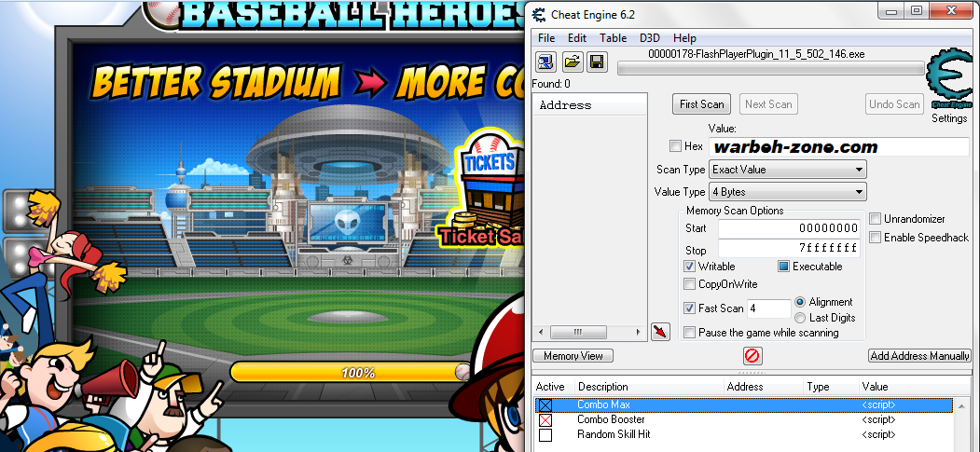
Task: Click the Fast Scan alignment value field
Action: [768, 308]
